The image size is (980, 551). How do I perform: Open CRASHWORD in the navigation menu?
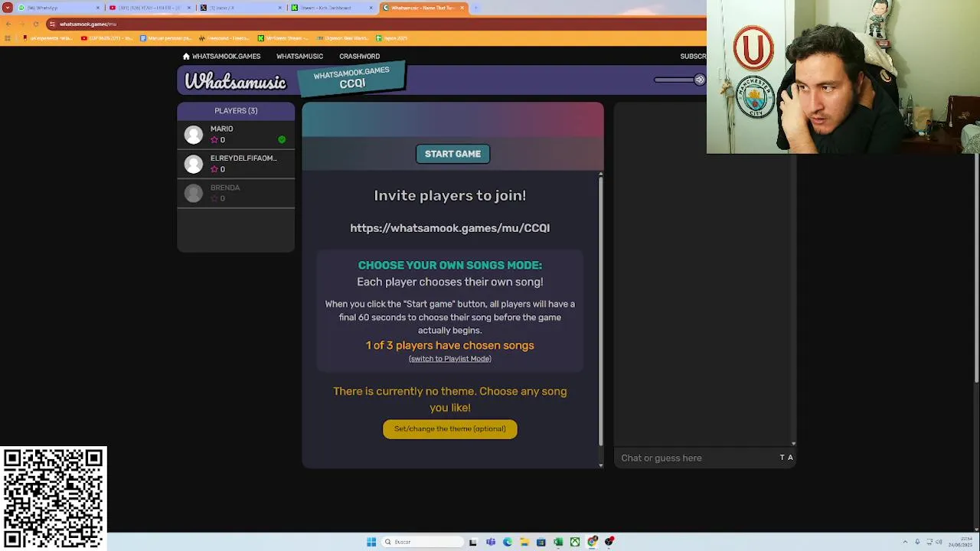359,56
